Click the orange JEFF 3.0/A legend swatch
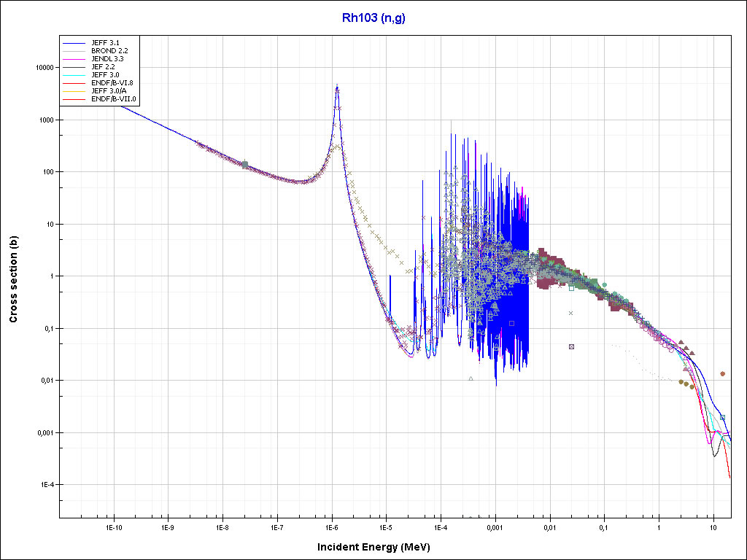This screenshot has width=747, height=560. click(x=74, y=92)
